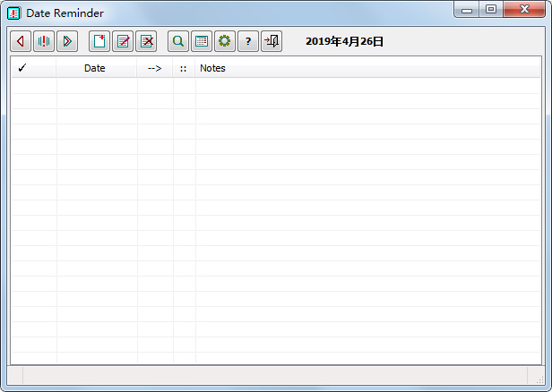Click the :: column header
This screenshot has height=392, width=552.
pyautogui.click(x=184, y=68)
